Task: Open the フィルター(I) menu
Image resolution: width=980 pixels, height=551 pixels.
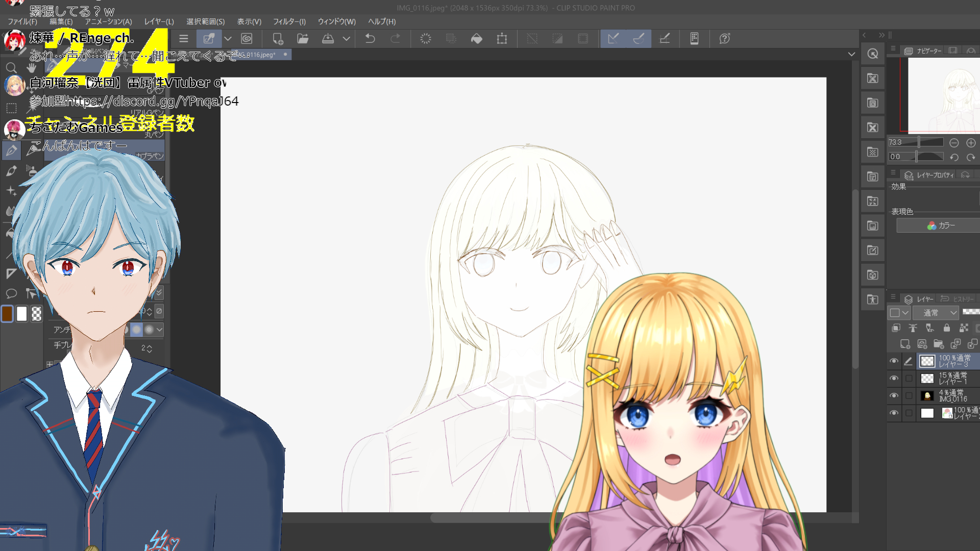Action: tap(289, 21)
